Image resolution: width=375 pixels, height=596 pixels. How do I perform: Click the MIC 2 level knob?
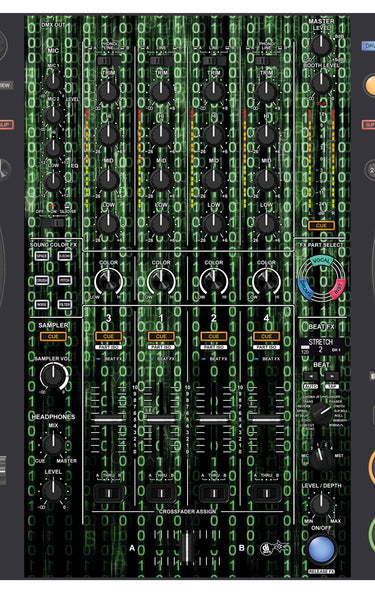[x=53, y=115]
